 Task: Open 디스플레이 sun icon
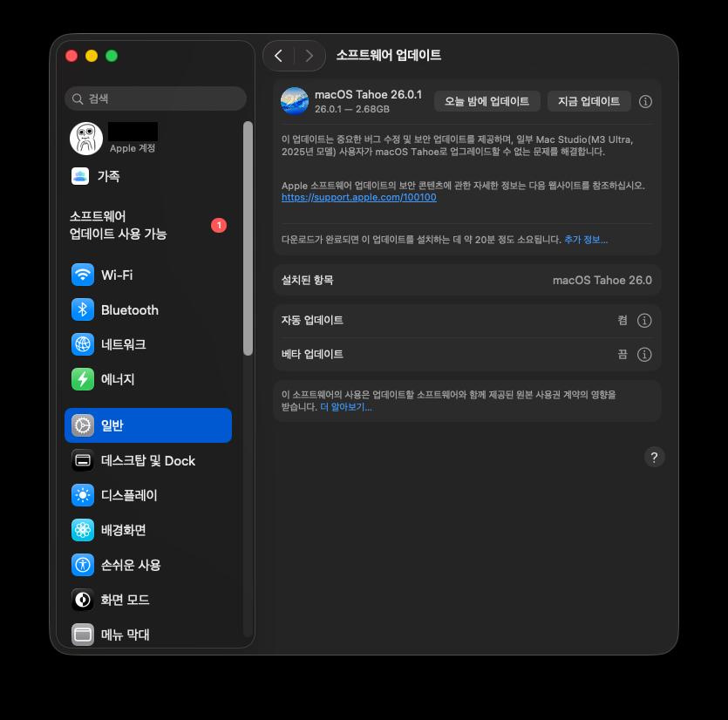coord(83,496)
